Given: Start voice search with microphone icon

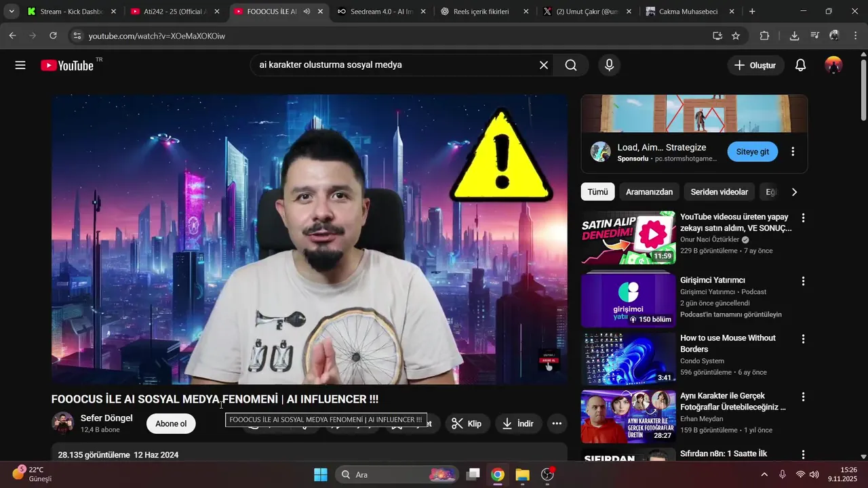Looking at the screenshot, I should (609, 65).
